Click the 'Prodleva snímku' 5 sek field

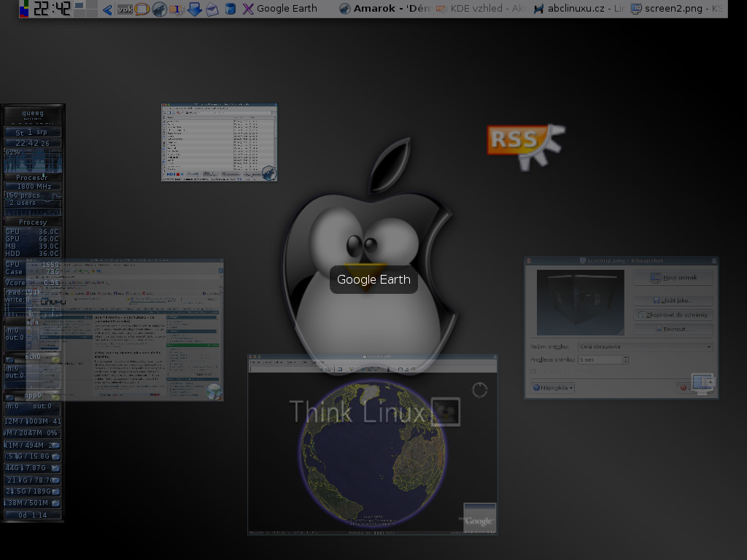[x=600, y=360]
